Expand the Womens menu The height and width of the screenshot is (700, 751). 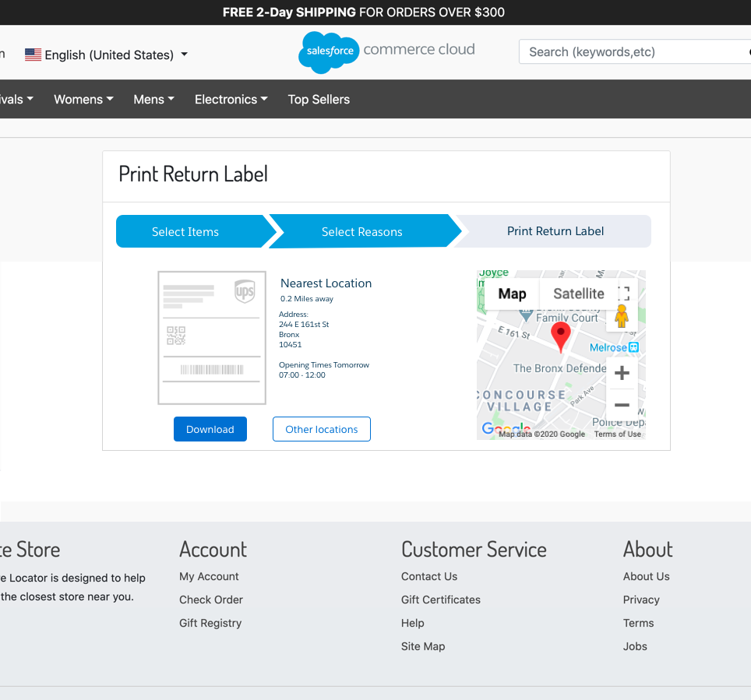[83, 99]
